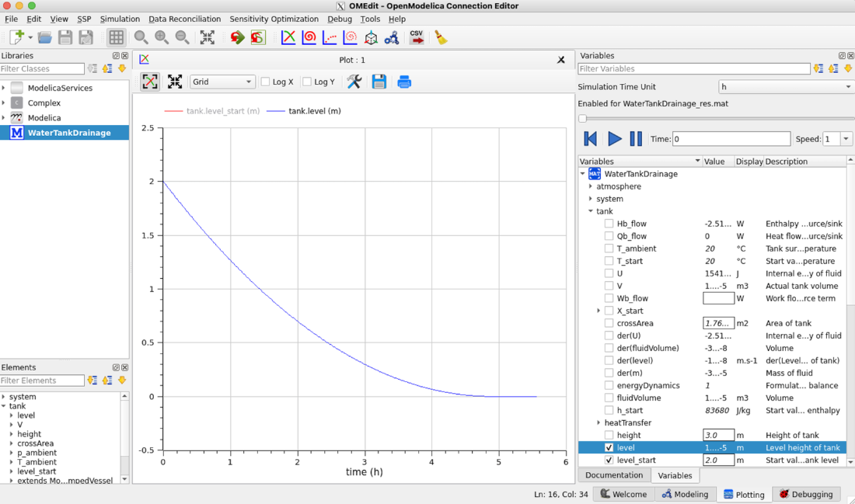Toggle grid lines in main toolbar

point(116,37)
